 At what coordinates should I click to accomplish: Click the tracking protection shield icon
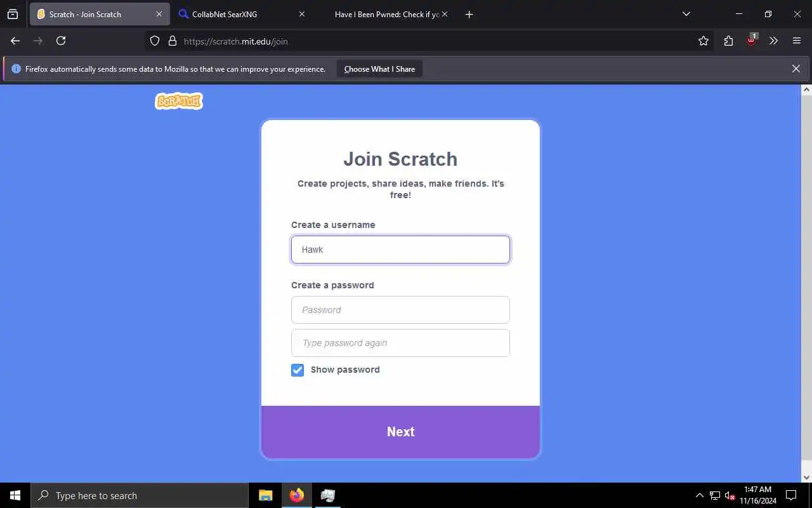[x=155, y=41]
